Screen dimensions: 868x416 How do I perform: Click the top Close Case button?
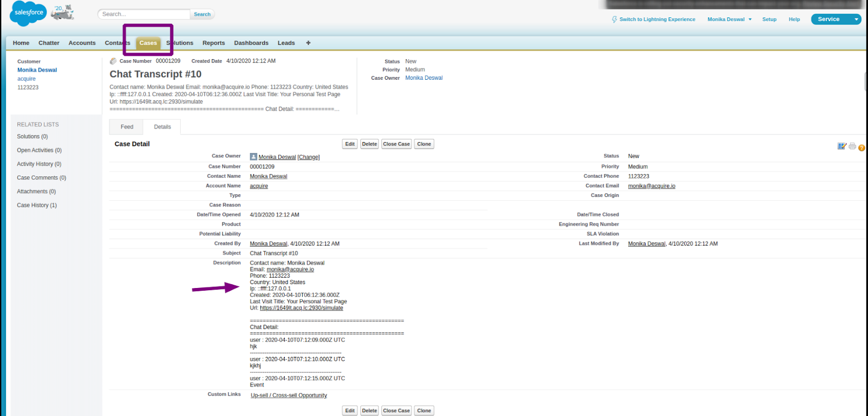(397, 144)
